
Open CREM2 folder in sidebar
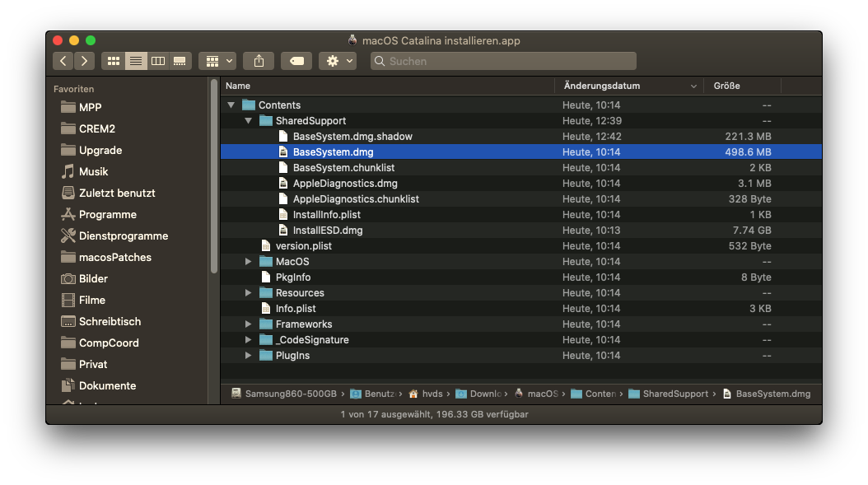click(88, 128)
